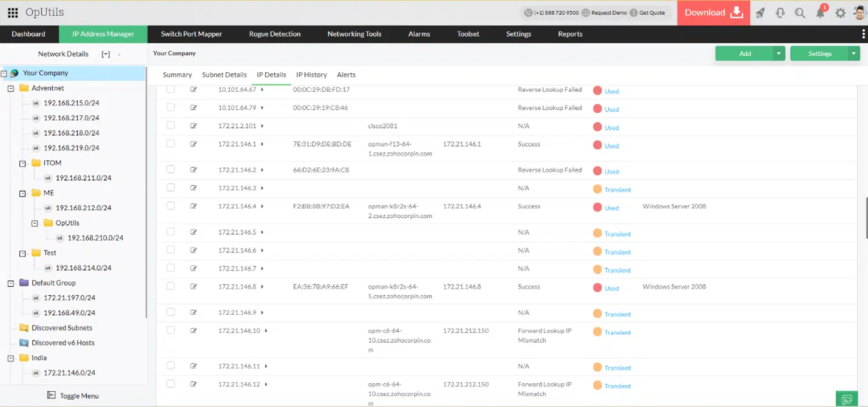Check the box for row 172.21.146.2

point(171,170)
